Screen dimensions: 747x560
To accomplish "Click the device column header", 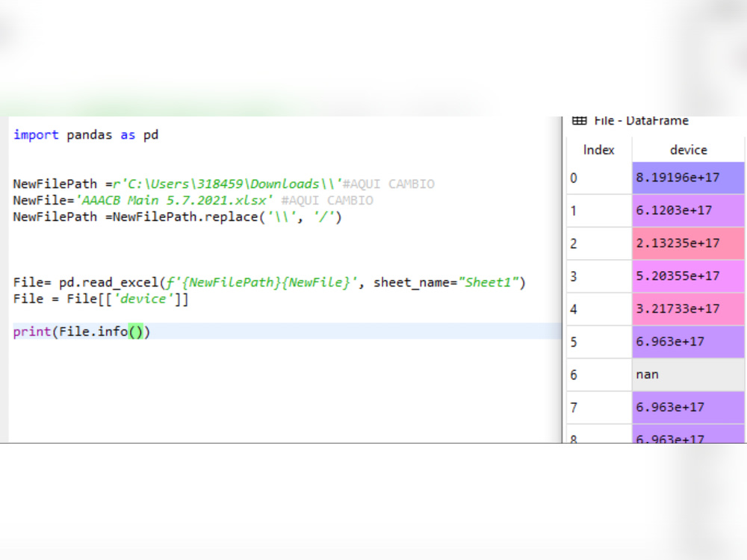I will coord(689,150).
